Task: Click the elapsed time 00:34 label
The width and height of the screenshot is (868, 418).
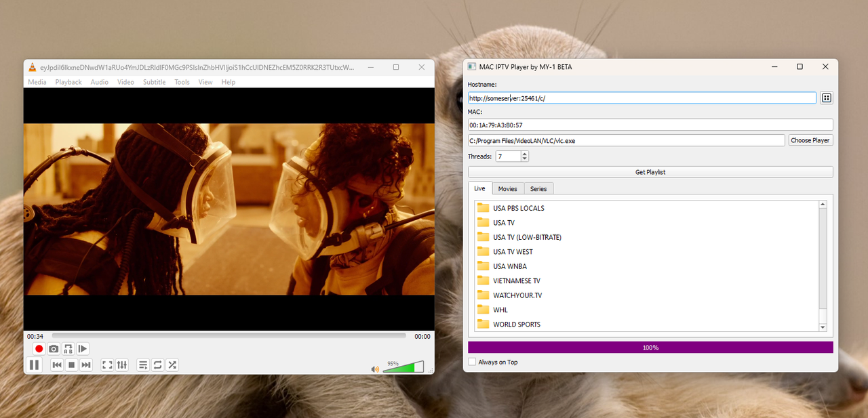Action: point(35,336)
